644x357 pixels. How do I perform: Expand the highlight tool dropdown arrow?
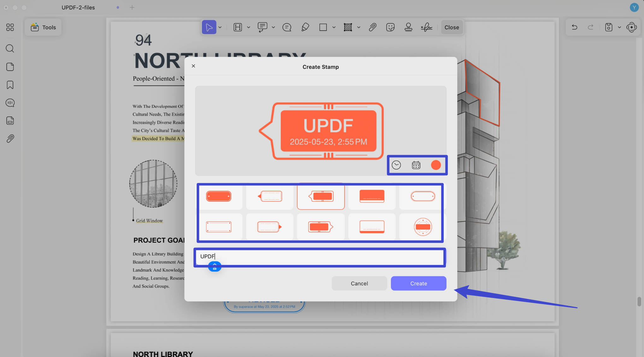pos(249,27)
